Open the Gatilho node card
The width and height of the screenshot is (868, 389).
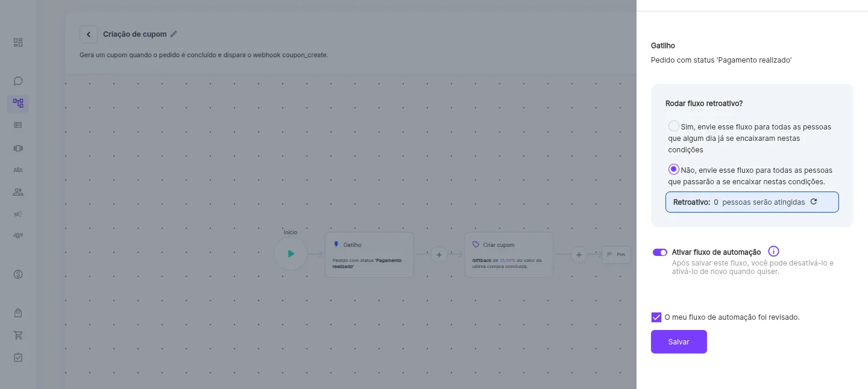pos(369,255)
